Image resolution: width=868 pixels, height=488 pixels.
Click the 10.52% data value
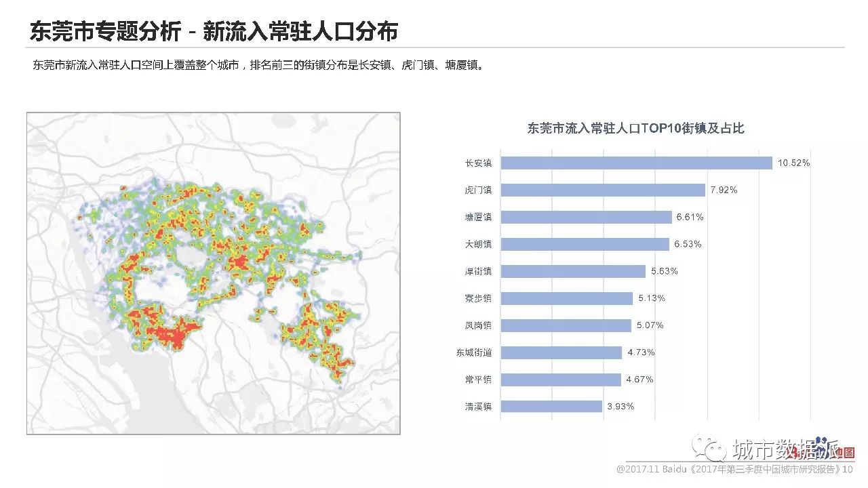pyautogui.click(x=793, y=163)
